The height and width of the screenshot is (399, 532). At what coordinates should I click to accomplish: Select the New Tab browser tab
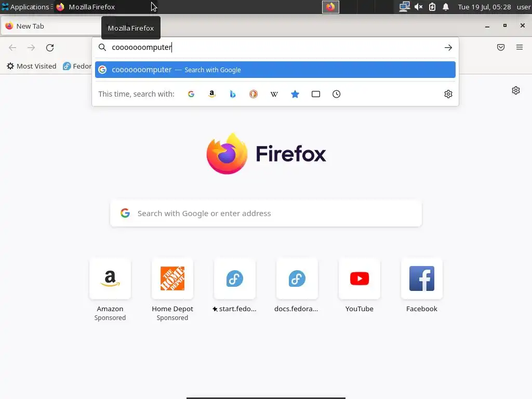[51, 26]
